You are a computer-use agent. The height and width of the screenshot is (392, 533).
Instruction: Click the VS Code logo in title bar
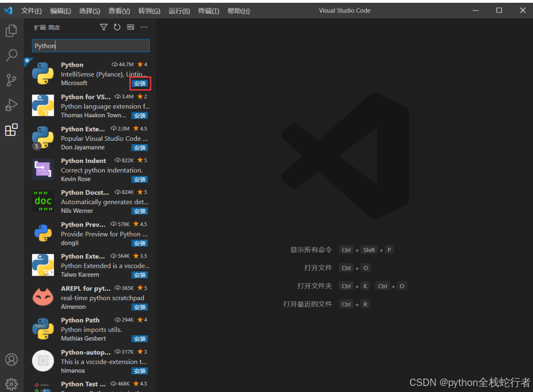pyautogui.click(x=8, y=11)
